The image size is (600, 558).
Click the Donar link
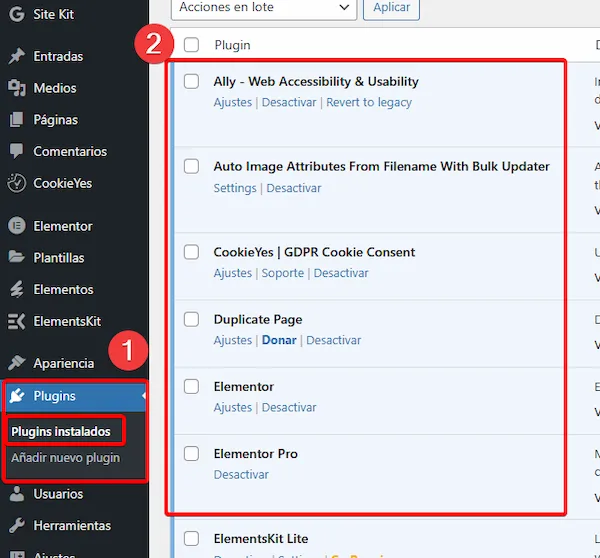pos(279,340)
